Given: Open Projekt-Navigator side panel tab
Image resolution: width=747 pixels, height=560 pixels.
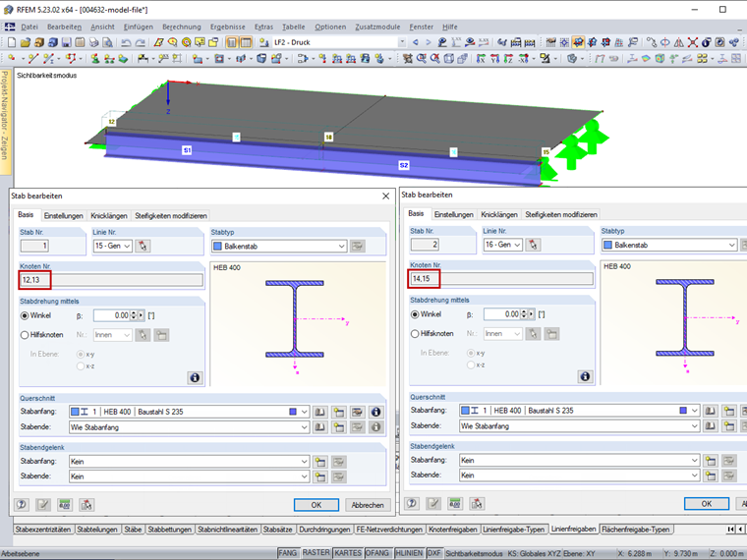Looking at the screenshot, I should tap(5, 121).
